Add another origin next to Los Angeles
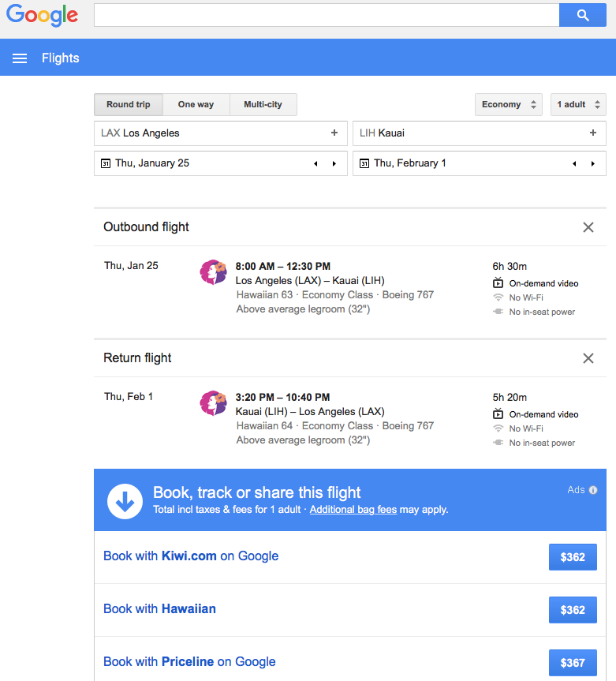 point(334,133)
